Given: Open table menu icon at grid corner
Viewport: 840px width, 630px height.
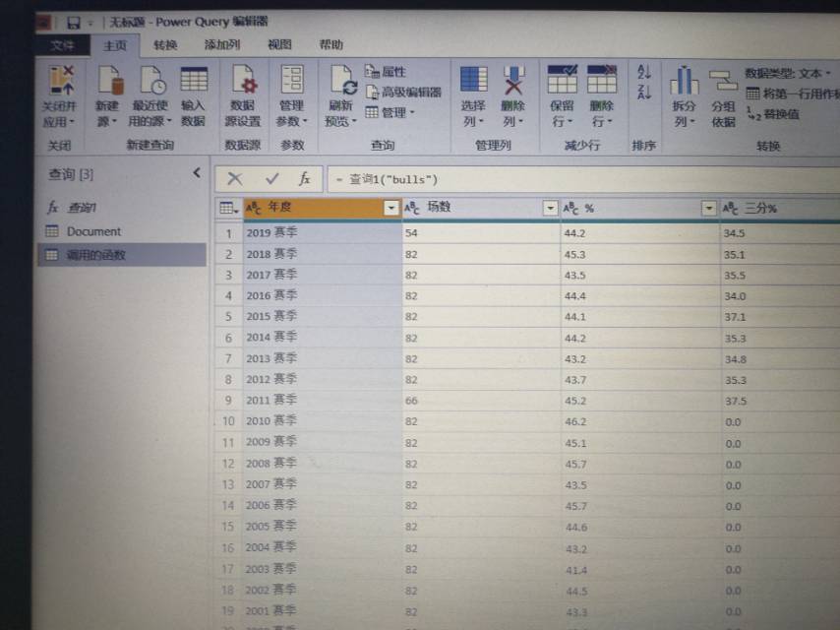Looking at the screenshot, I should tap(229, 208).
